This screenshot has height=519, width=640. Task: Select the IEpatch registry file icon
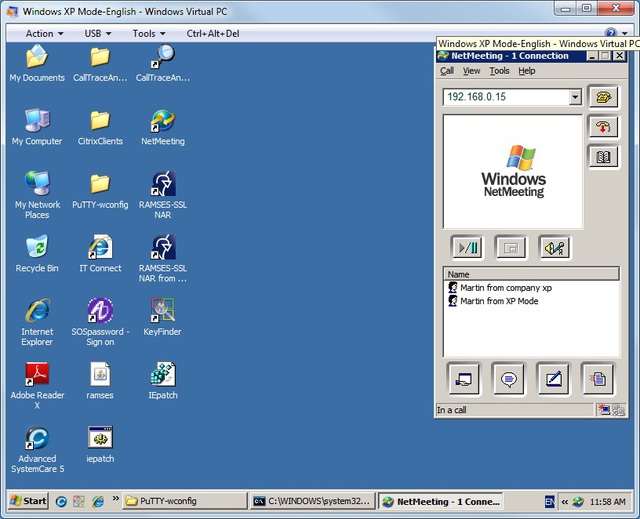[162, 381]
